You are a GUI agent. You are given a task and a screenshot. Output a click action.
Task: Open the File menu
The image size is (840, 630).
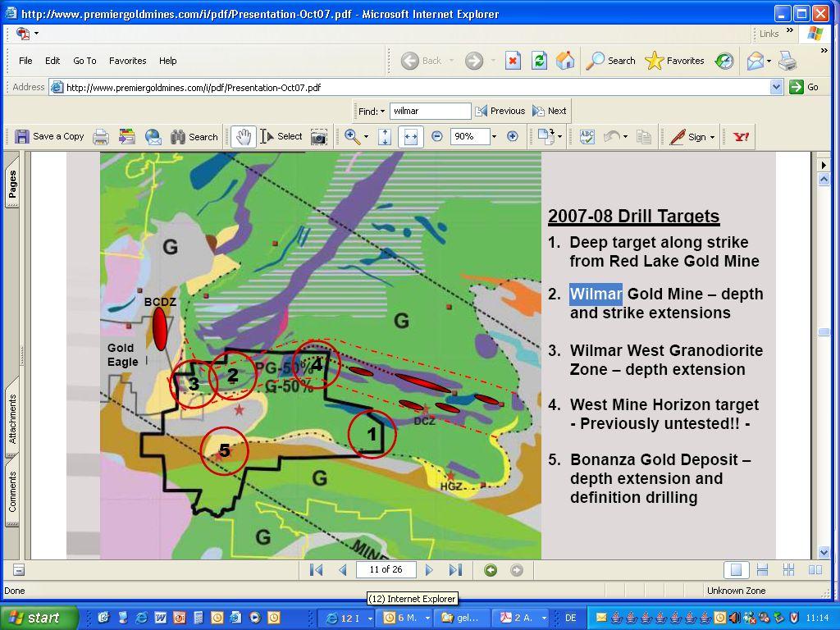coord(25,61)
